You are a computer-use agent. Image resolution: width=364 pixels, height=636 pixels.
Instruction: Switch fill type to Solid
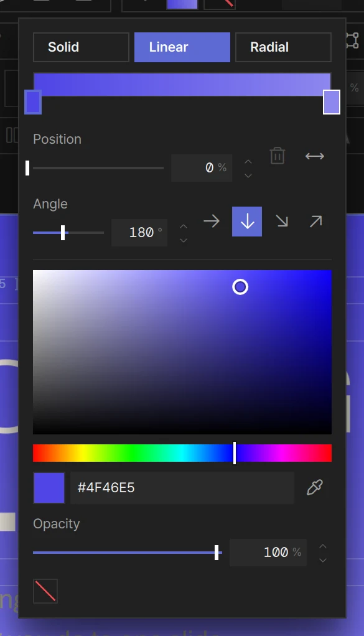point(81,47)
